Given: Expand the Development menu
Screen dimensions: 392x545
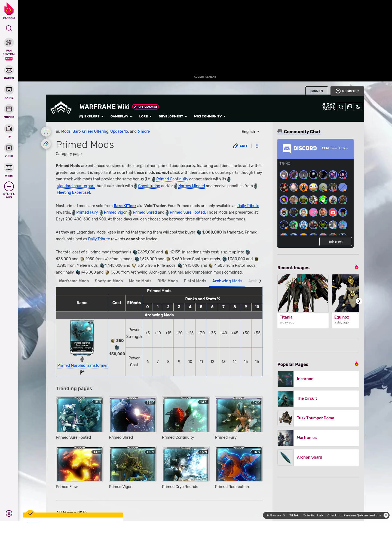Looking at the screenshot, I should (173, 116).
